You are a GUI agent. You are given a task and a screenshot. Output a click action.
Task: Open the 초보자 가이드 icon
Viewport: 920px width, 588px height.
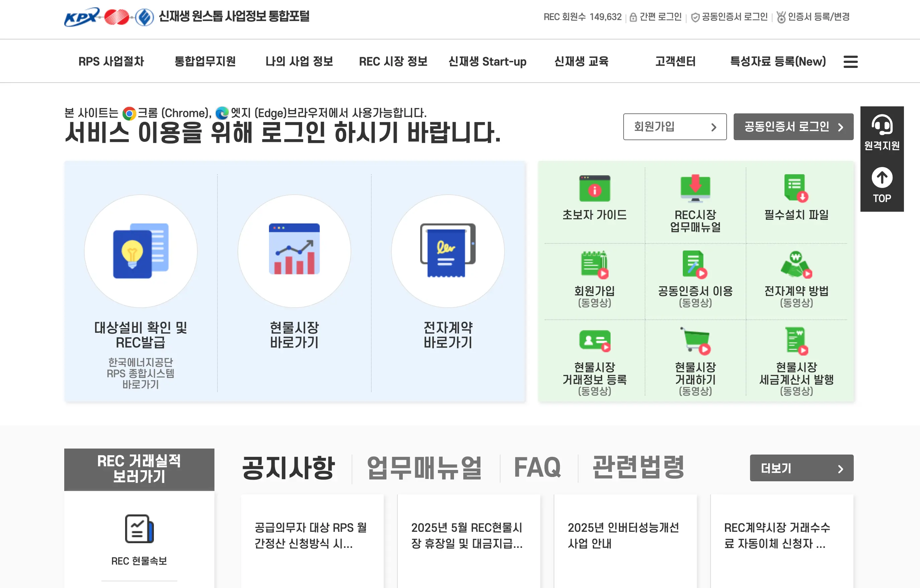pos(594,188)
